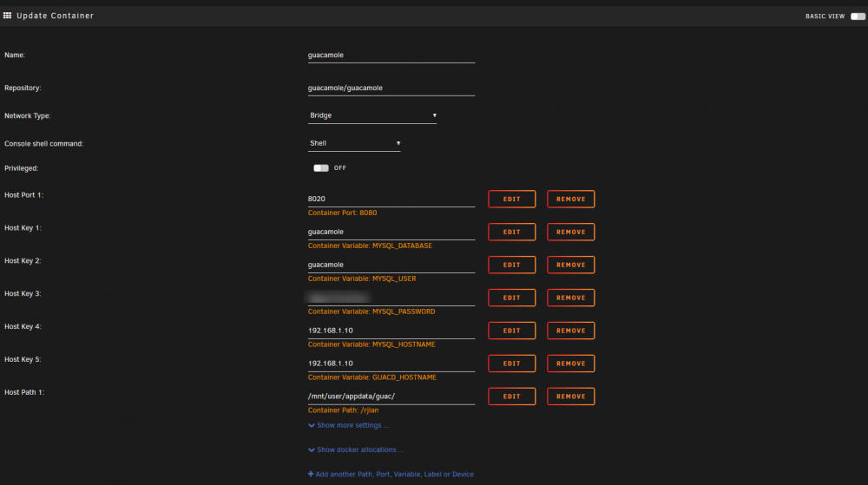868x485 pixels.
Task: Click the blurred Host Key 3 password field
Action: [391, 298]
